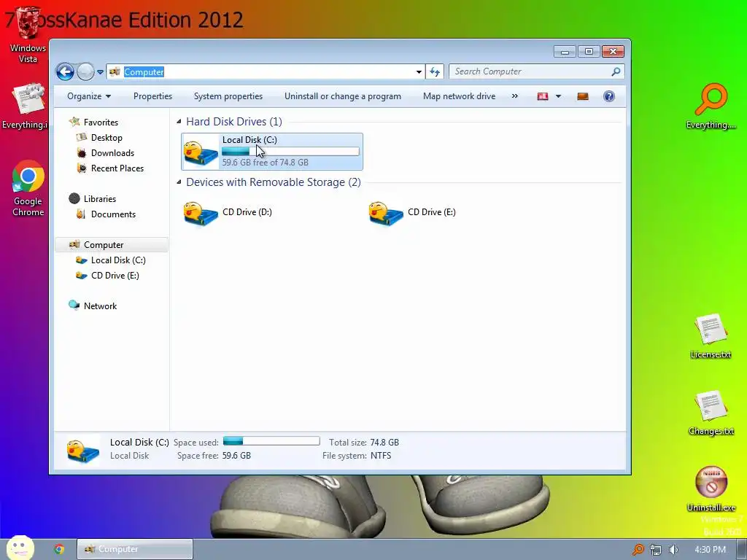This screenshot has height=560, width=747.
Task: Click the Everything tray icon
Action: (x=638, y=550)
